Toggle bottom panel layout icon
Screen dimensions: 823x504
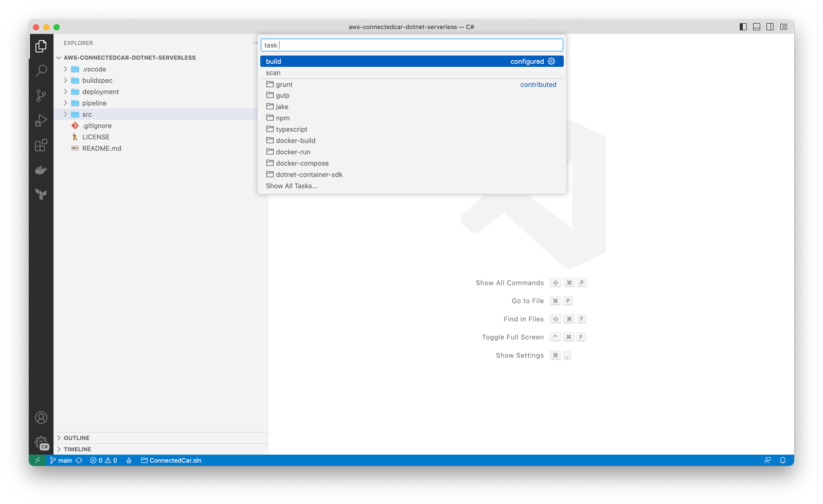(x=757, y=27)
